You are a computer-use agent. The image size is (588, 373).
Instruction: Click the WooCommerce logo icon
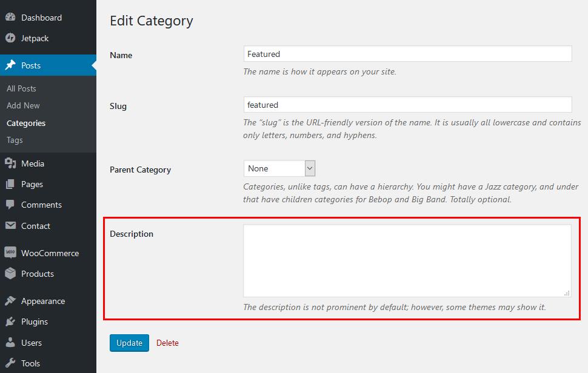[10, 253]
